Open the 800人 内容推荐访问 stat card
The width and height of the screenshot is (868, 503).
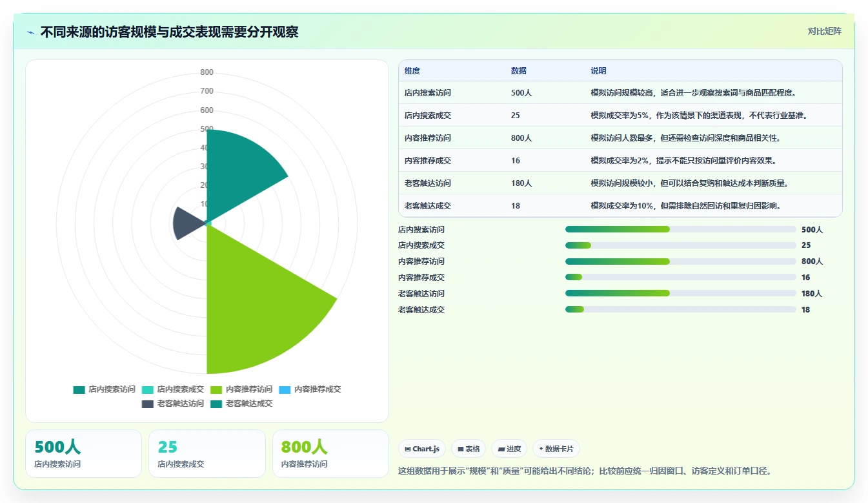point(330,453)
